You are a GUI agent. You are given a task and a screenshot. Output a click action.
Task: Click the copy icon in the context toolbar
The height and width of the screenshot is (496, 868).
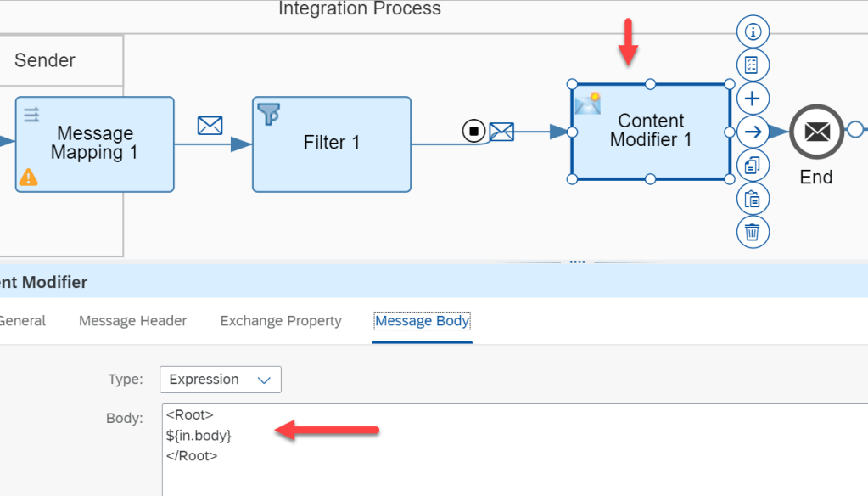pos(752,166)
